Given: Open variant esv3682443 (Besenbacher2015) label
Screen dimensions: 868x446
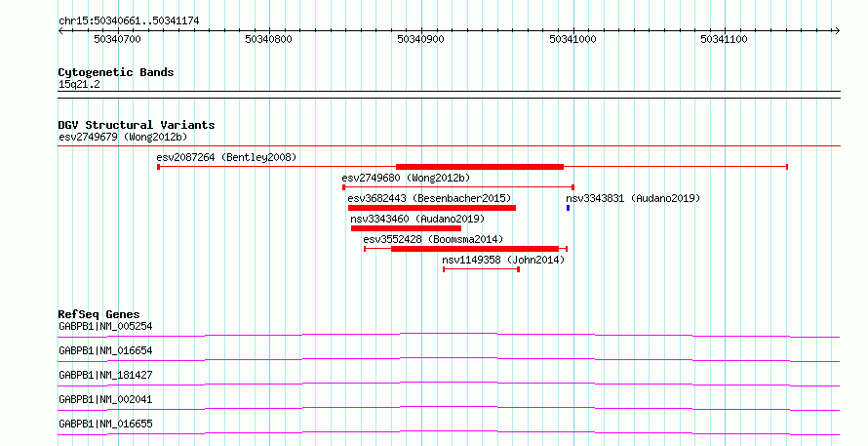Looking at the screenshot, I should [x=429, y=198].
